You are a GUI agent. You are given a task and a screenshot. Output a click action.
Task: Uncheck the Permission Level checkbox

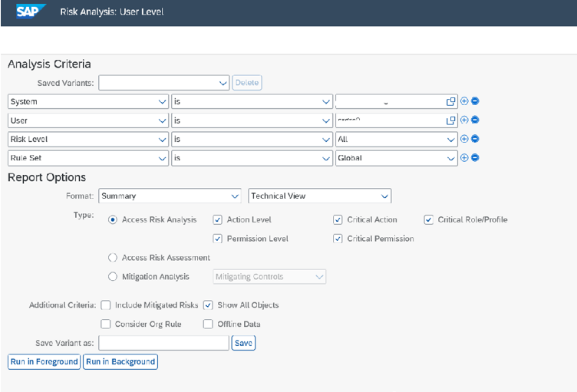point(217,239)
